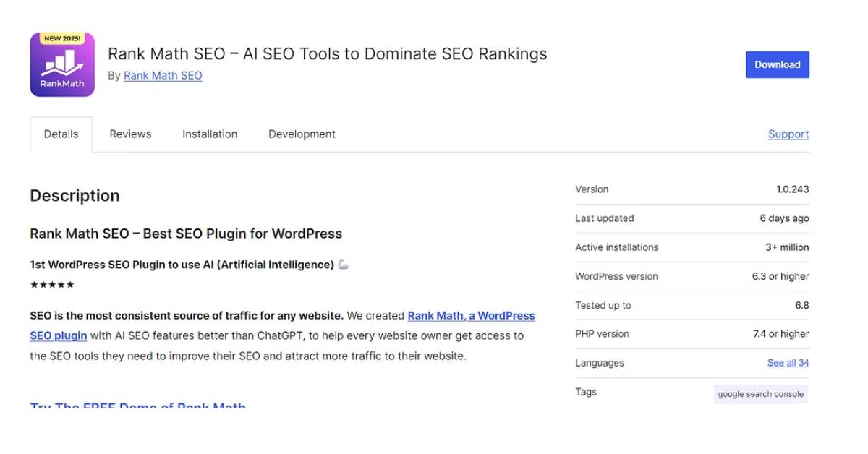Image resolution: width=868 pixels, height=454 pixels.
Task: Click the 'Active installations' label
Action: coord(617,247)
